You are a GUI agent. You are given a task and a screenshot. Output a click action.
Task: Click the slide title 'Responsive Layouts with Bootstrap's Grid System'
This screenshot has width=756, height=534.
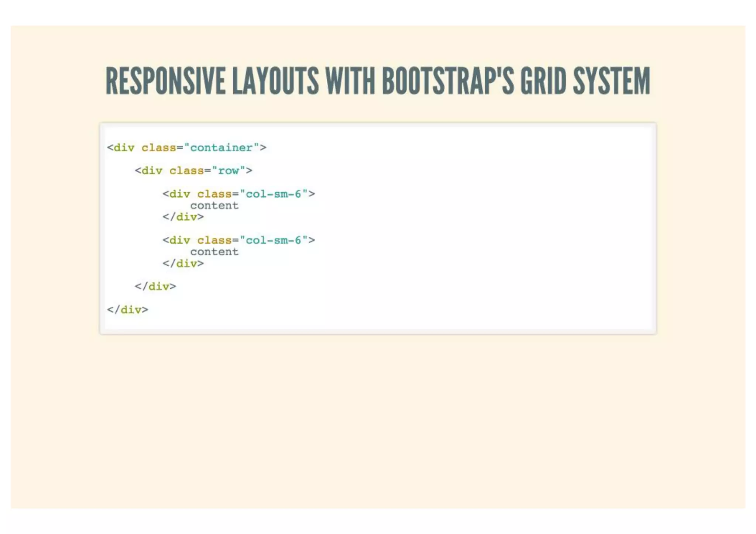(378, 81)
